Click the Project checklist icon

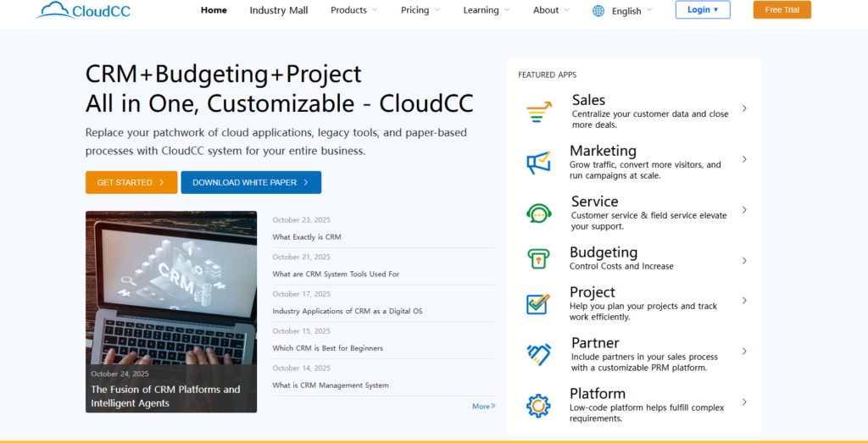[538, 303]
